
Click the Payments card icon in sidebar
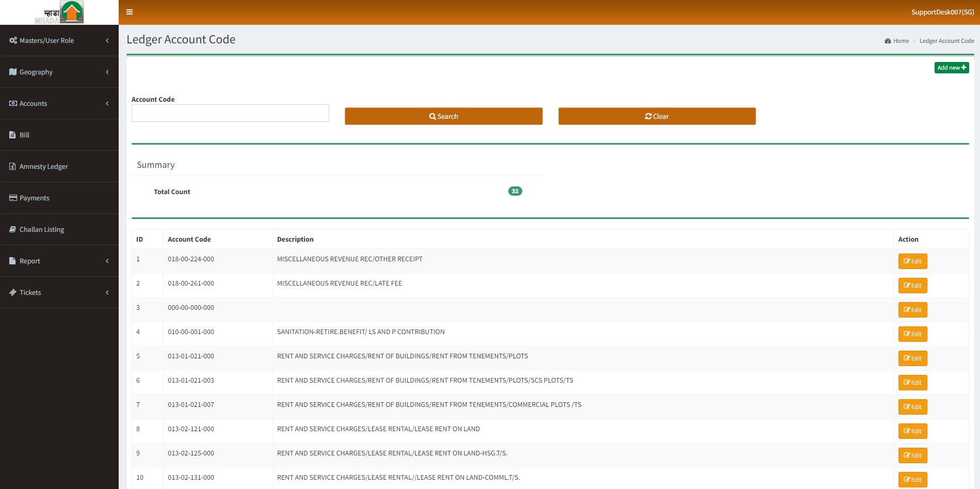pyautogui.click(x=13, y=198)
